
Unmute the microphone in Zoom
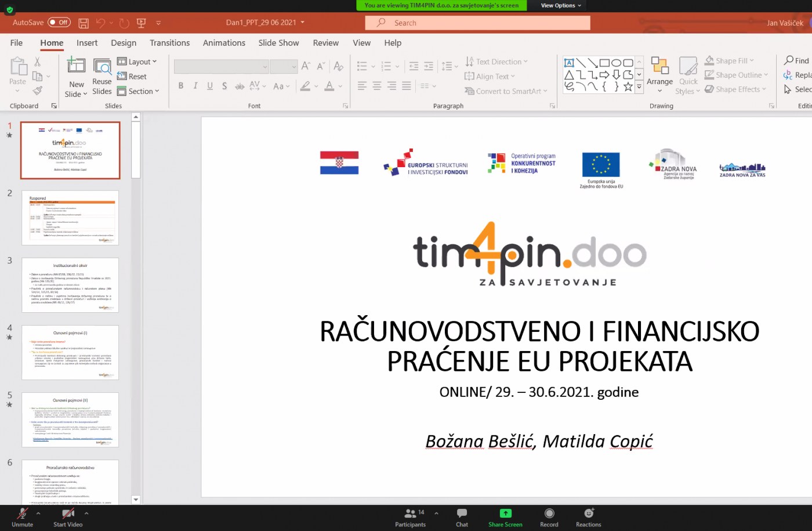(22, 517)
